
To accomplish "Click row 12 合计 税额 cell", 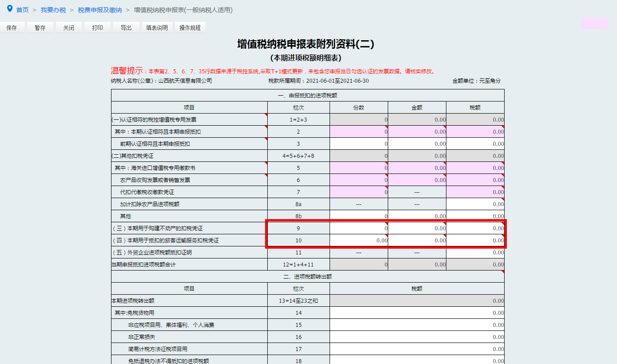I will tap(475, 265).
